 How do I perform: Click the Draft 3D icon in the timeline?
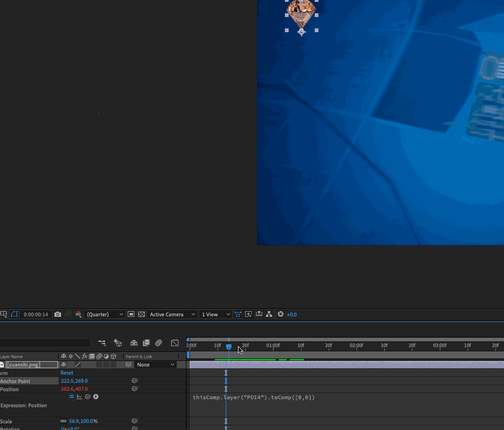point(118,343)
